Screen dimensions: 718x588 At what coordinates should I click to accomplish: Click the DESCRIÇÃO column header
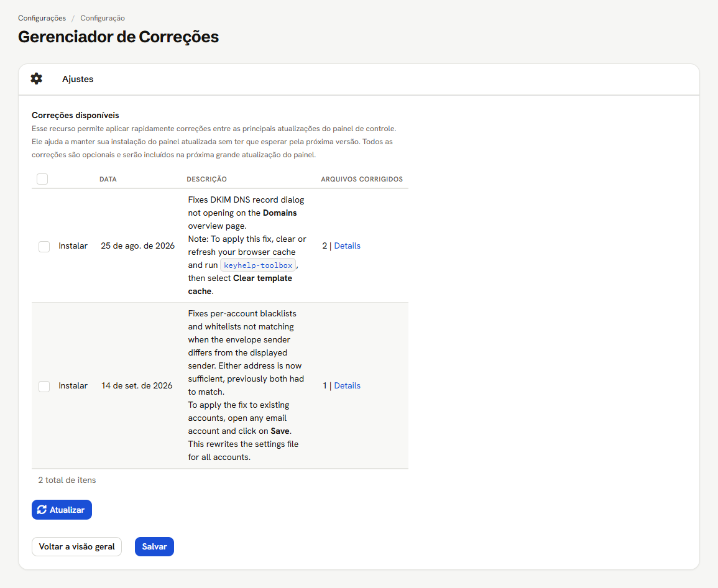tap(206, 179)
